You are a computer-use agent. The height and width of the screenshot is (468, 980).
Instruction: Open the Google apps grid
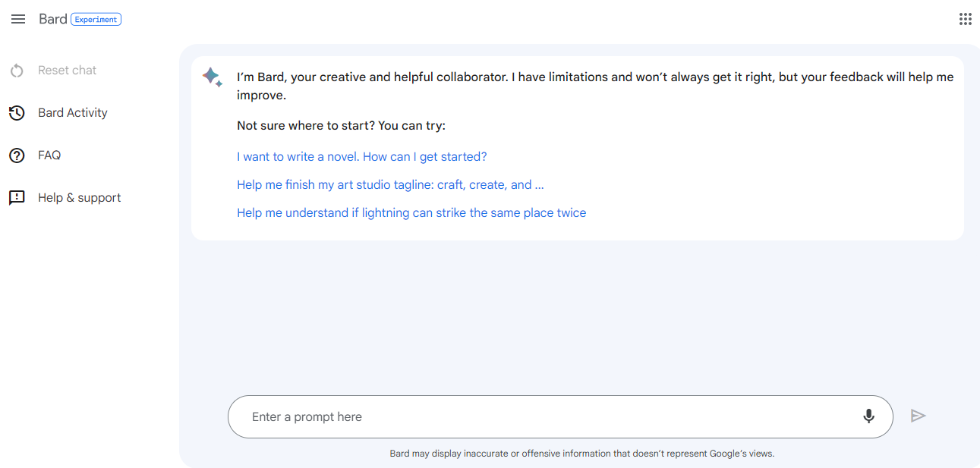coord(966,19)
